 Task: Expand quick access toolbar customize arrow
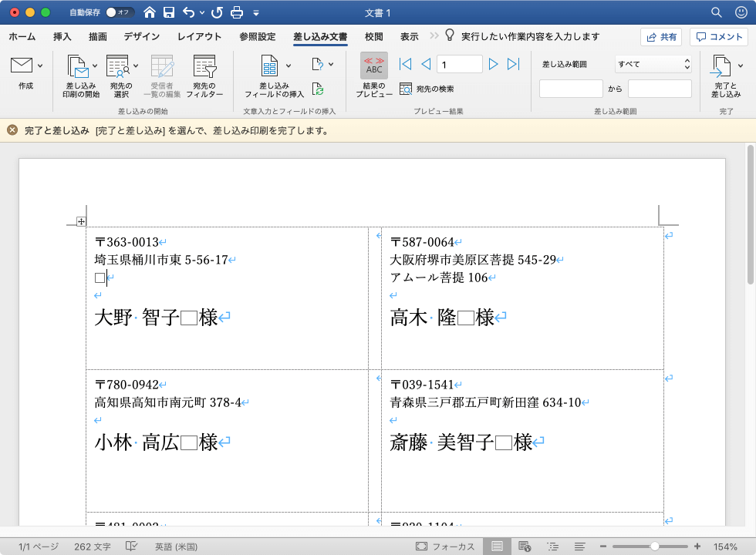(256, 13)
